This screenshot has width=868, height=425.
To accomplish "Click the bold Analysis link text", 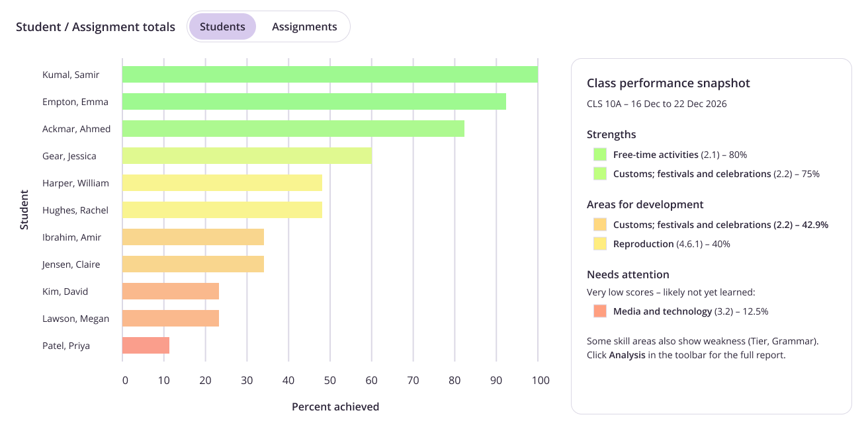I will pyautogui.click(x=627, y=355).
